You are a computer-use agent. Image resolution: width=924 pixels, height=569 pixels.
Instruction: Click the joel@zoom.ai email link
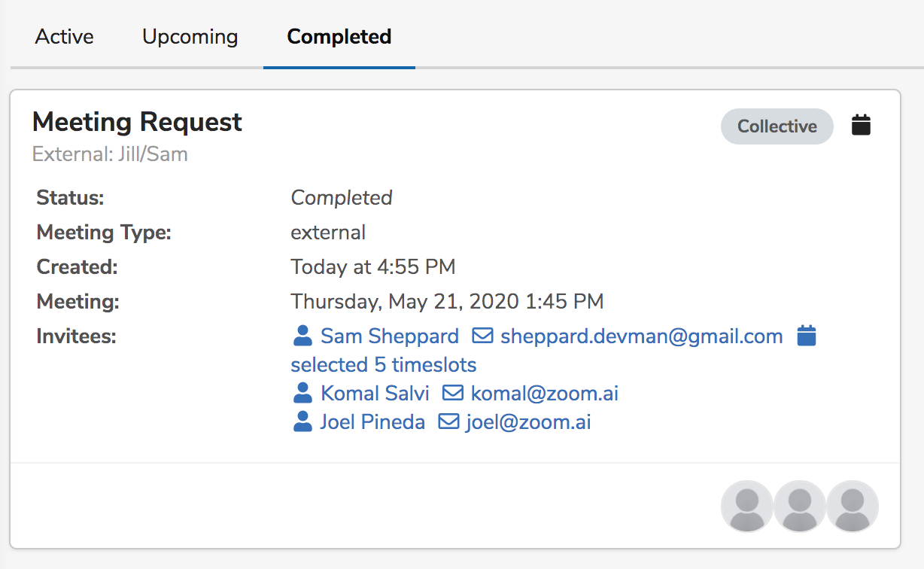click(x=528, y=421)
